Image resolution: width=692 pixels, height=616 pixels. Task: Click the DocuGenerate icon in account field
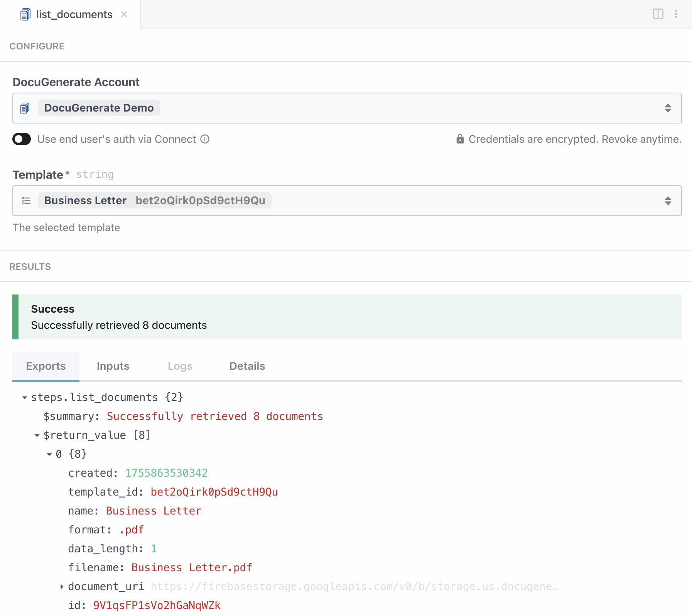click(25, 108)
